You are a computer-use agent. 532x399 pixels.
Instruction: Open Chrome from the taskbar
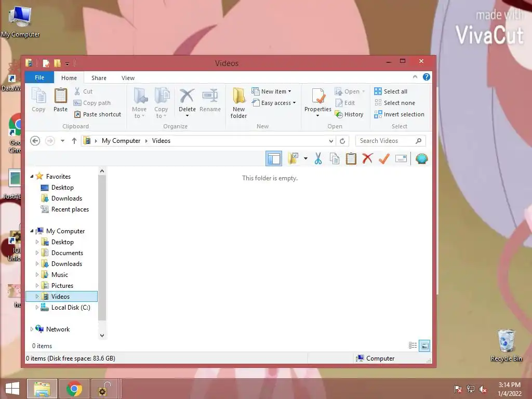[74, 389]
